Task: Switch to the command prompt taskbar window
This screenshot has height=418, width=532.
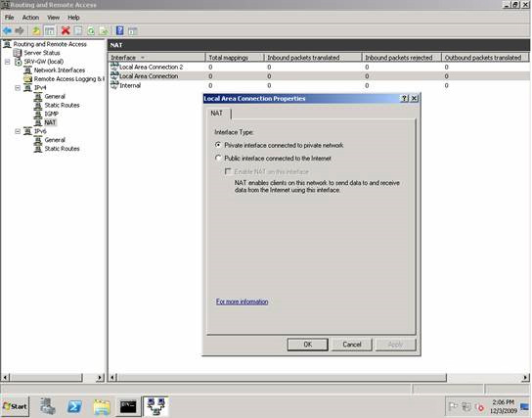Action: coord(128,406)
